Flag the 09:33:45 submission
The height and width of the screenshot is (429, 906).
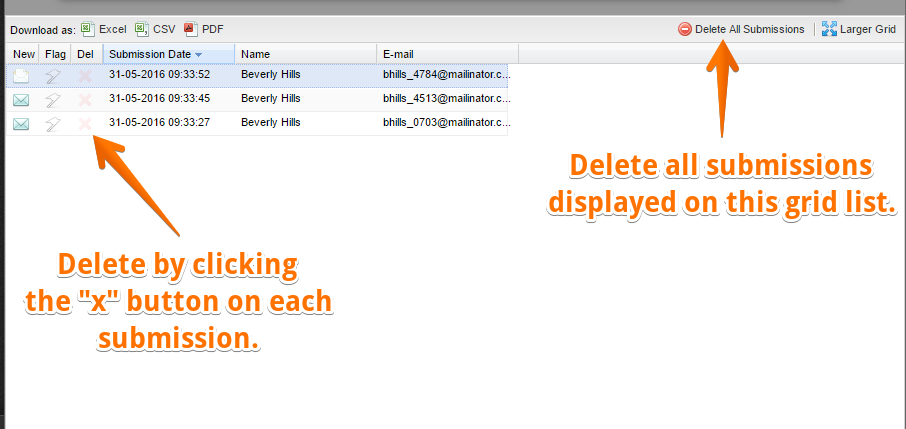coord(53,99)
